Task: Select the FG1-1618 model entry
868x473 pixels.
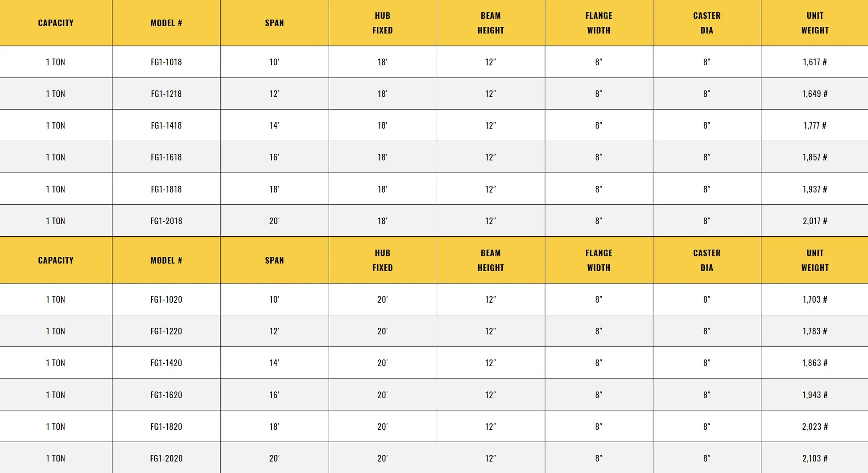Action: click(166, 157)
